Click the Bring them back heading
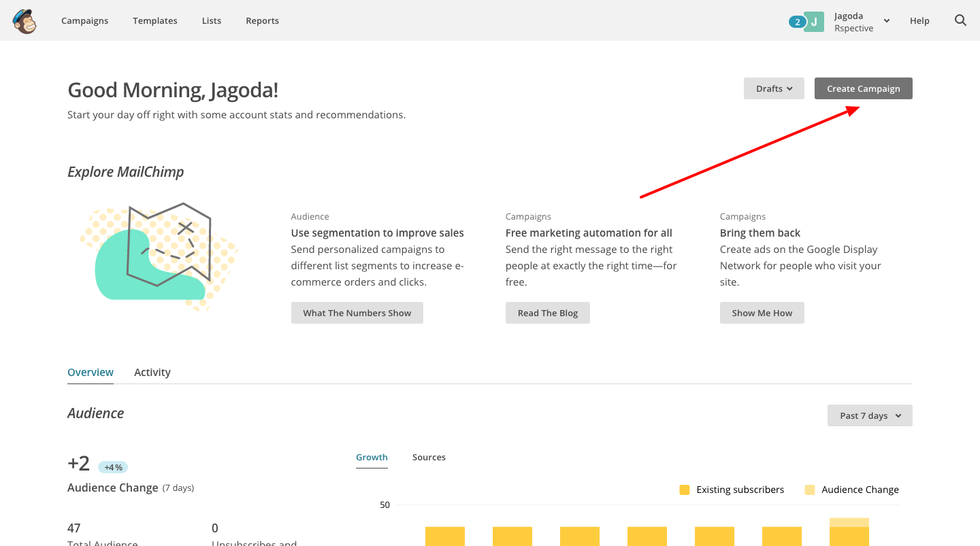Screen dimensions: 980x546 760,233
